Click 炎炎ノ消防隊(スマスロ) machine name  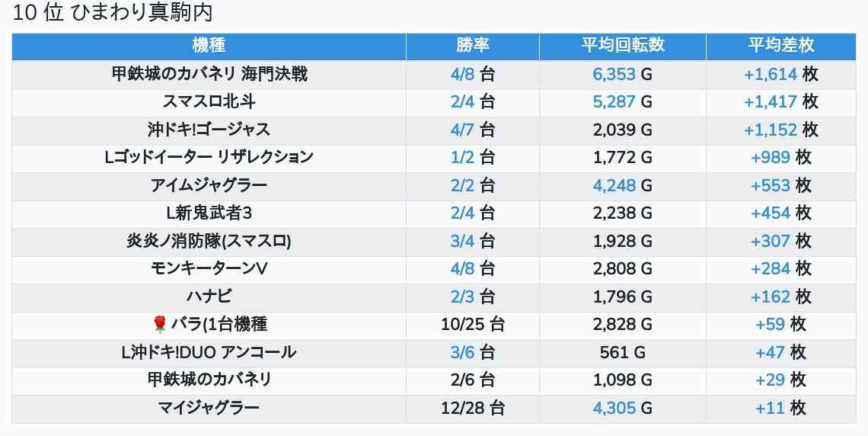point(209,241)
